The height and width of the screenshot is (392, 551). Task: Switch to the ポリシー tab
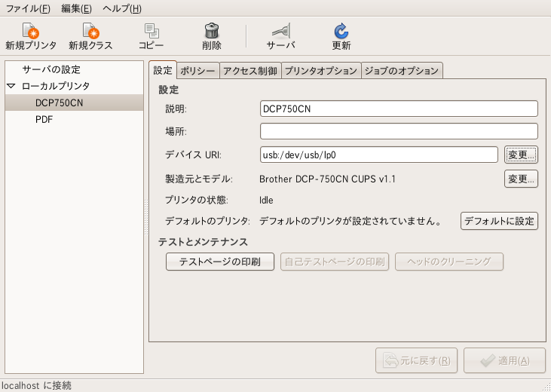click(x=197, y=71)
